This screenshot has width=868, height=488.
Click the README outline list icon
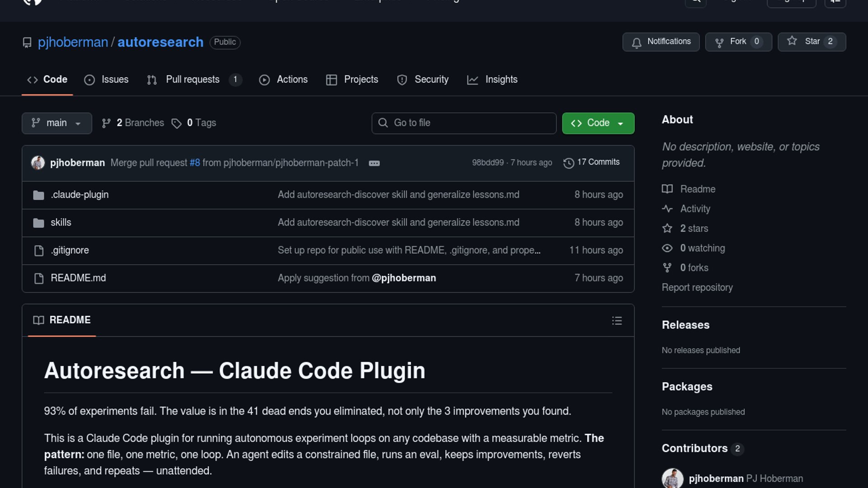(x=617, y=321)
